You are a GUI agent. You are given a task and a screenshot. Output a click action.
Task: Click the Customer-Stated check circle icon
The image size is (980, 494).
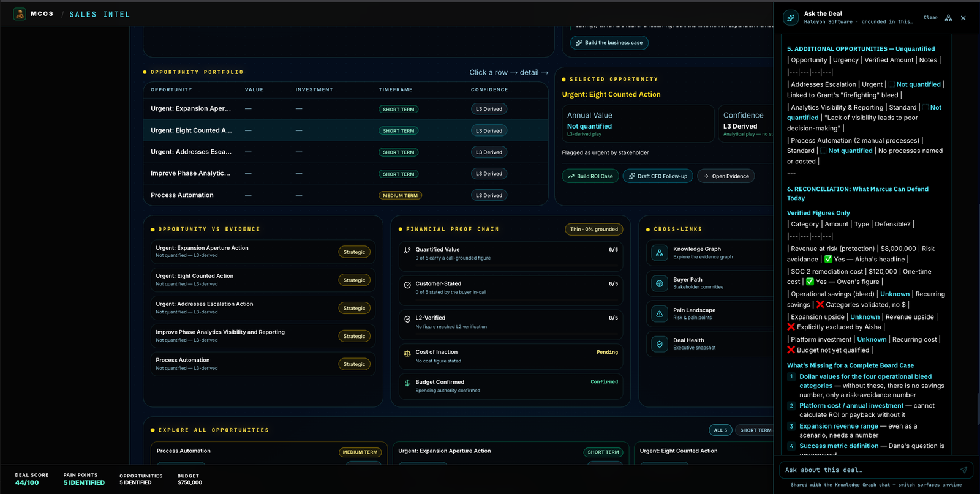(x=407, y=285)
